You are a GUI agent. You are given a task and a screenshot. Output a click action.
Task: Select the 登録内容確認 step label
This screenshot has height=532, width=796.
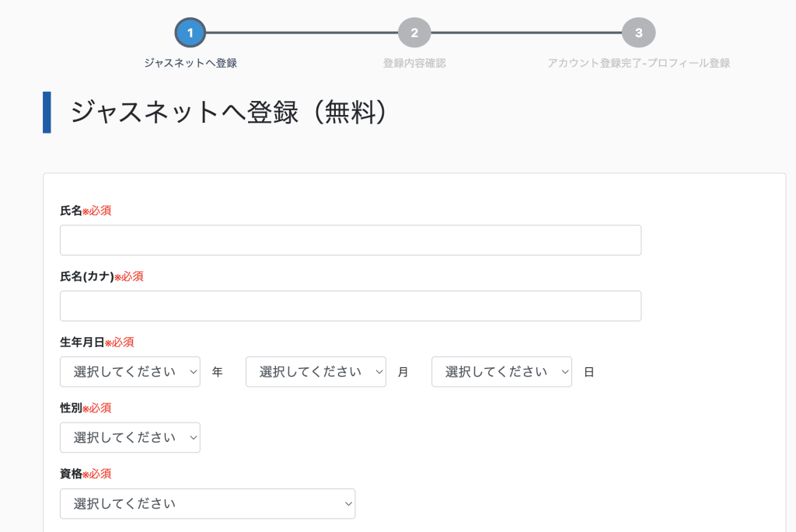click(x=414, y=63)
